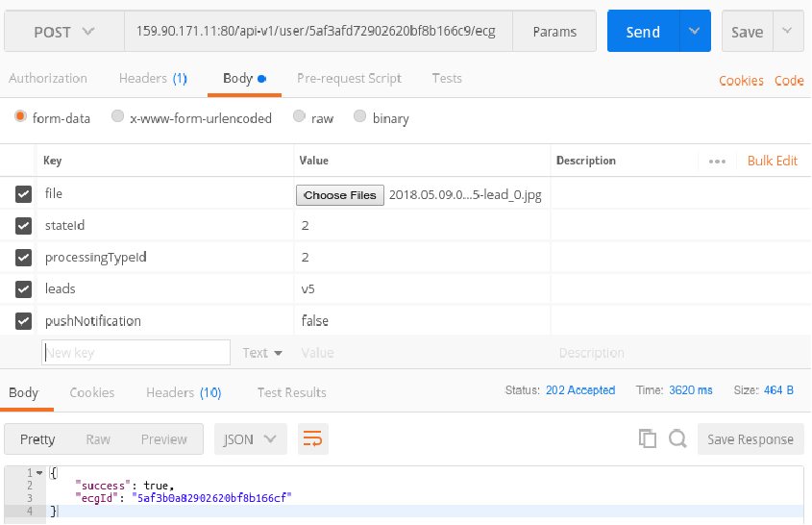Screen dimensions: 812x525
Task: Click the pushNotification value false
Action: 315,321
